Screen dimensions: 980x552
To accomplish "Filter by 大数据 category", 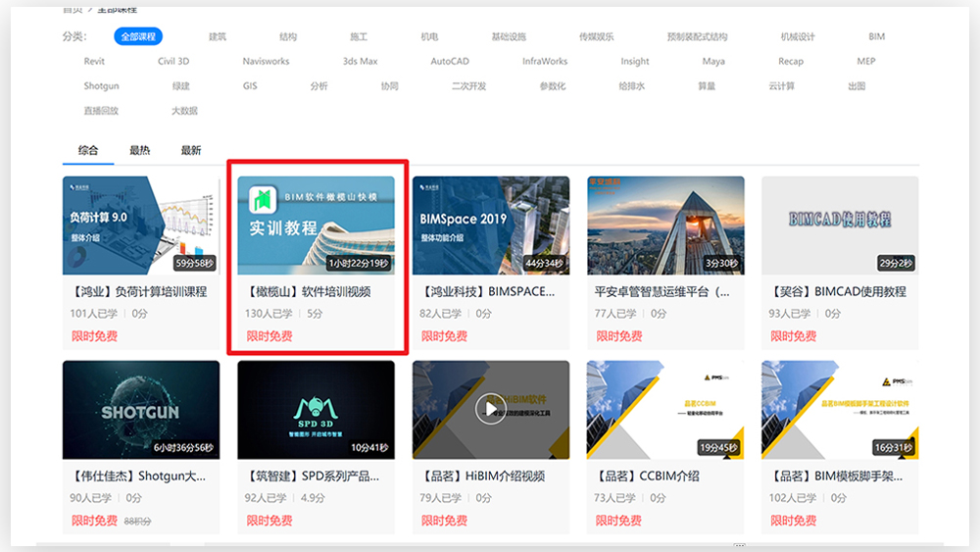I will pyautogui.click(x=184, y=111).
